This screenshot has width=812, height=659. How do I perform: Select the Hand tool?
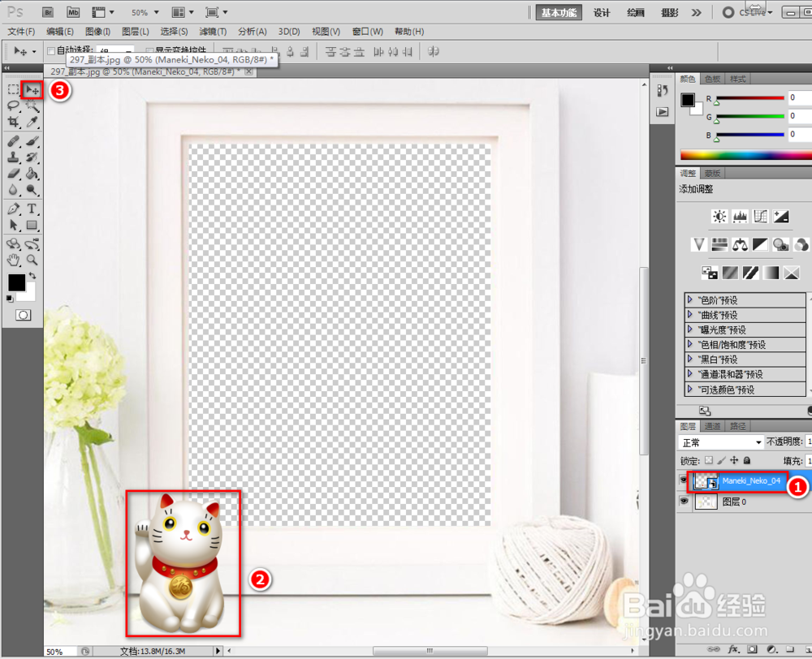point(14,260)
